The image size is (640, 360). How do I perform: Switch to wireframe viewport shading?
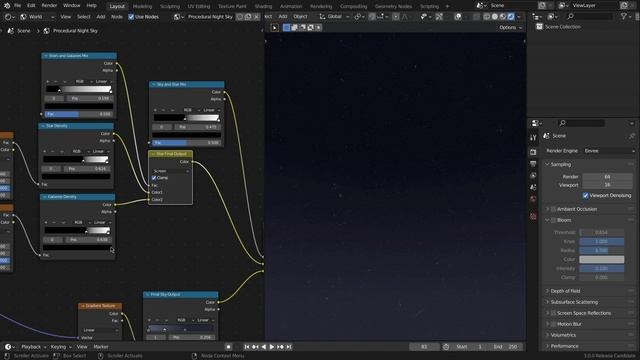point(487,17)
